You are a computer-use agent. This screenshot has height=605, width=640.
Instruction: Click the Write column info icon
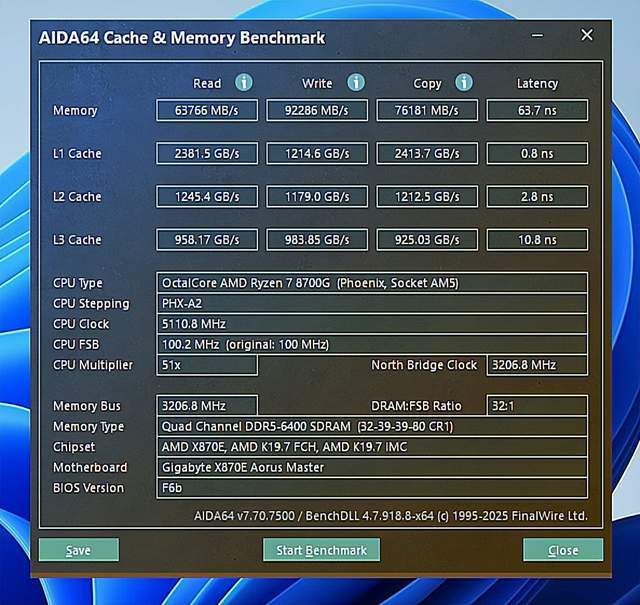[356, 83]
